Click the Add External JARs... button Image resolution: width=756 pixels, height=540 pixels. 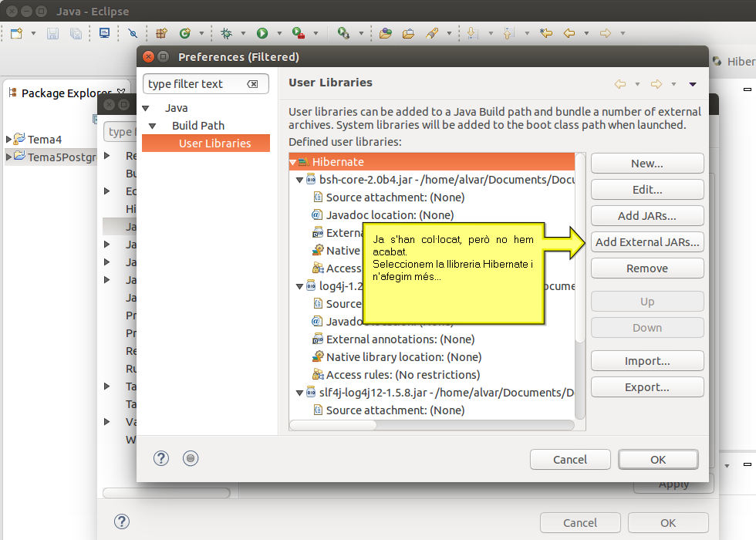647,242
